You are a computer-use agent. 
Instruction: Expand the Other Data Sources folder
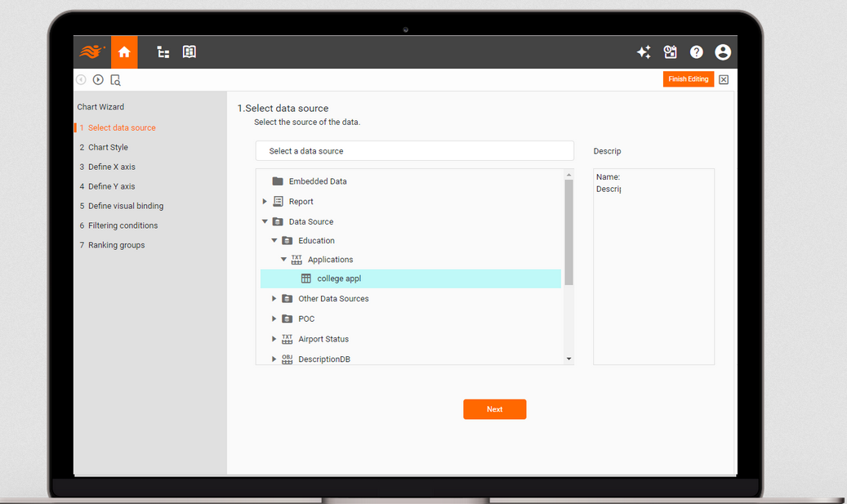(274, 299)
